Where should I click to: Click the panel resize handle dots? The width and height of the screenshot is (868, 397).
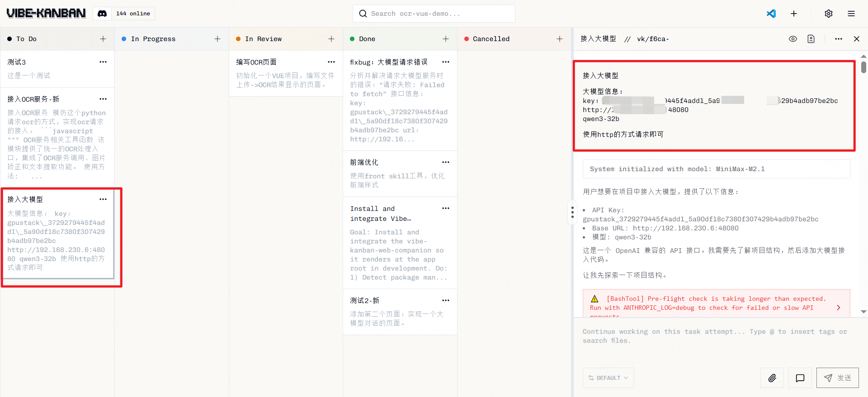click(572, 212)
